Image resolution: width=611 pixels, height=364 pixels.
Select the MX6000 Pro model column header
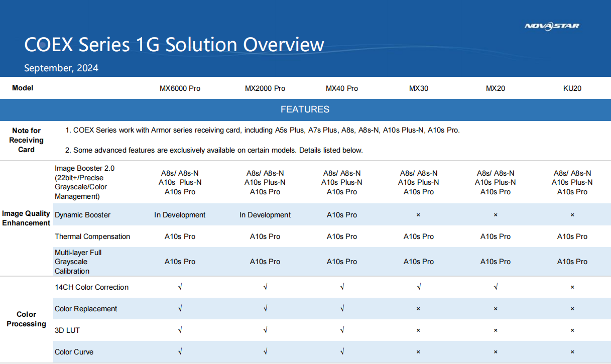180,88
